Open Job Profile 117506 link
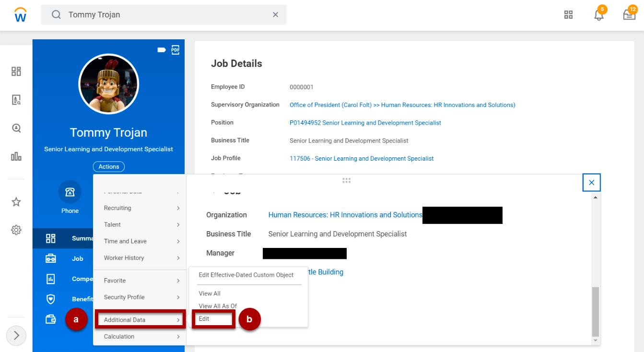The image size is (644, 352). (362, 158)
